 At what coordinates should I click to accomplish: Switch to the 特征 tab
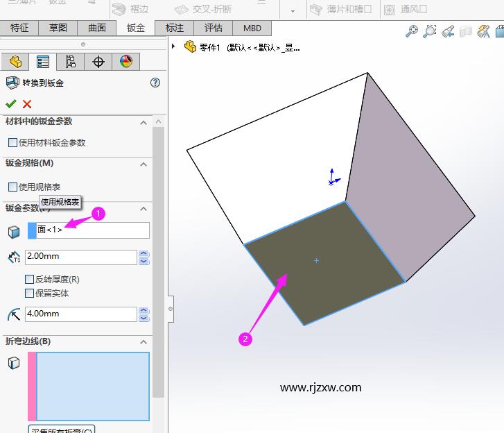pos(19,28)
